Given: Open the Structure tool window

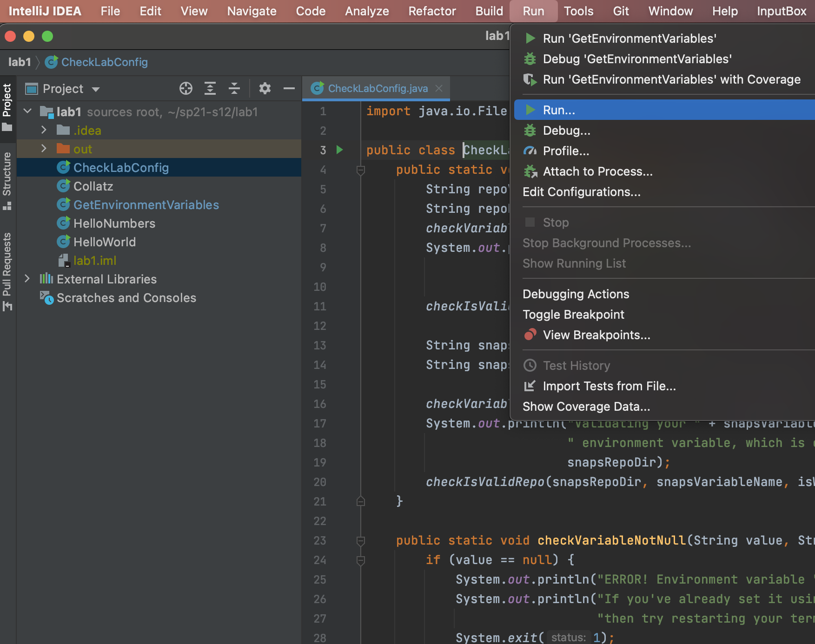Looking at the screenshot, I should pyautogui.click(x=7, y=180).
